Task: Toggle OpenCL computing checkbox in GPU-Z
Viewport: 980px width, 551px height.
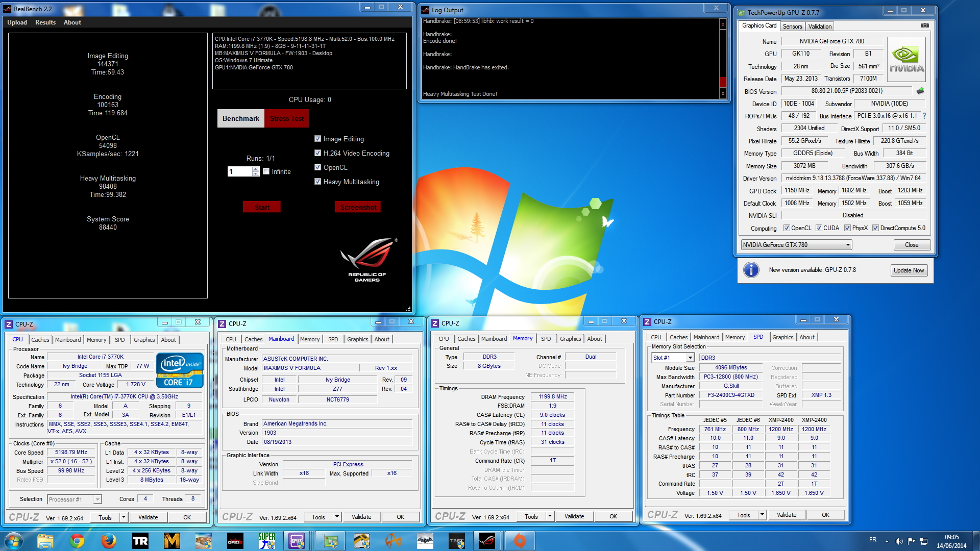Action: [787, 228]
